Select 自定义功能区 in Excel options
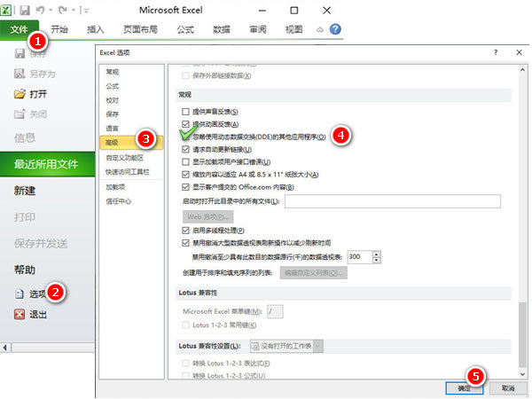Image resolution: width=532 pixels, height=399 pixels. click(124, 158)
